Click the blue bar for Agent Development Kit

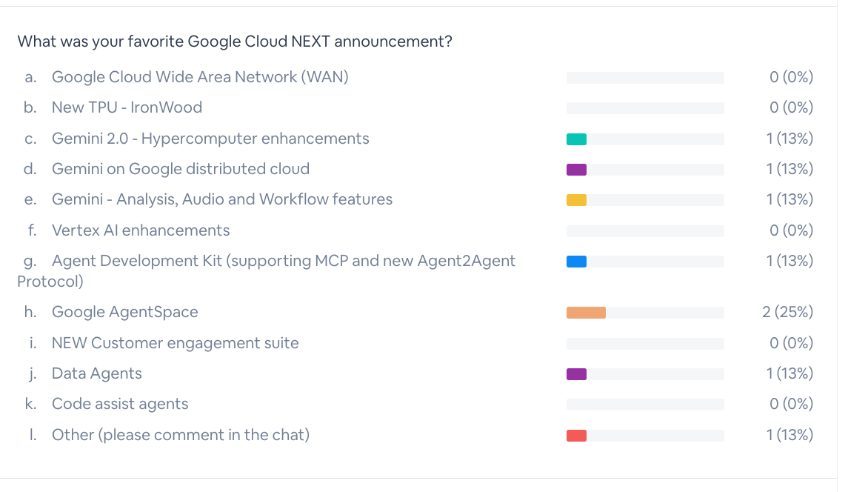click(x=576, y=262)
